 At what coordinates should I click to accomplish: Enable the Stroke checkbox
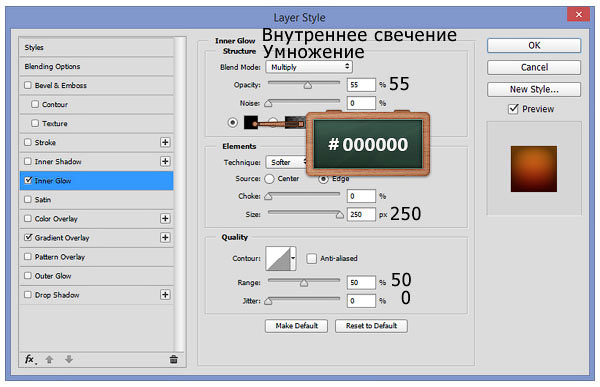pos(28,142)
